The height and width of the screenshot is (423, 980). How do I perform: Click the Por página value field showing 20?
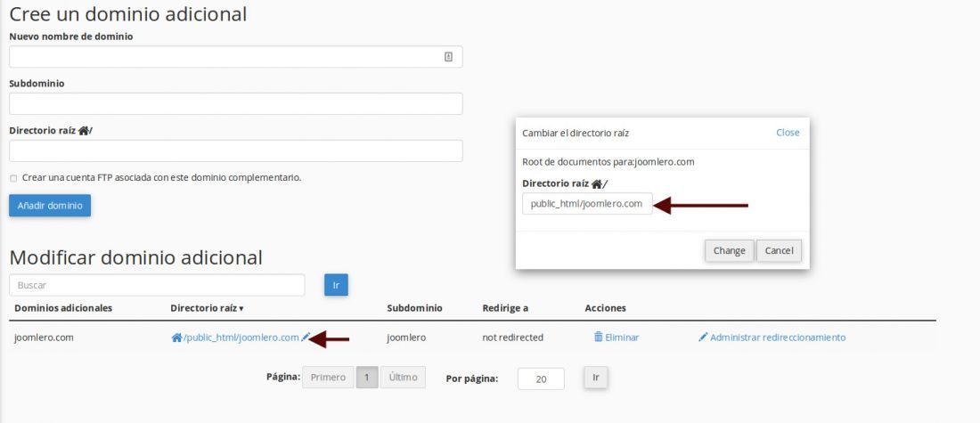[541, 378]
